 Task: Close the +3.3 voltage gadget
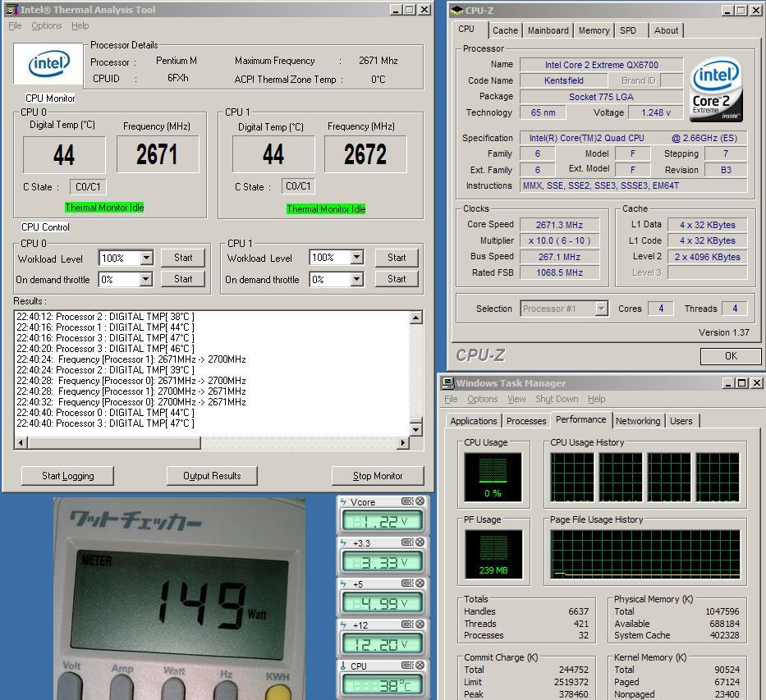[420, 542]
